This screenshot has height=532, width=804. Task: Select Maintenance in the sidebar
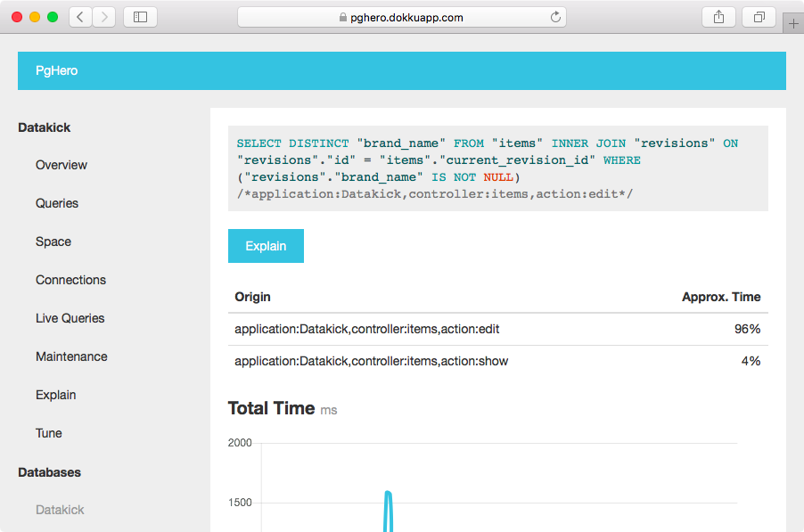72,356
